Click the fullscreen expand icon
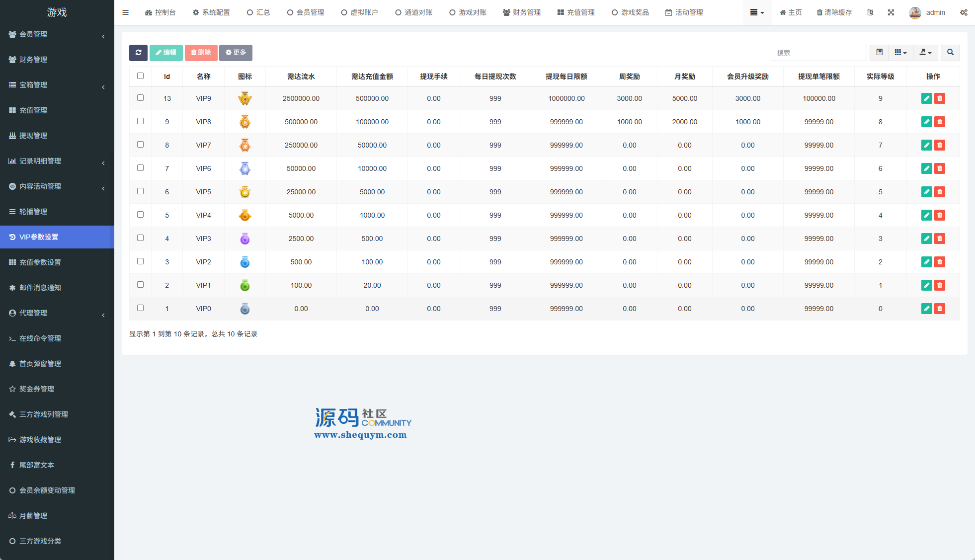Image resolution: width=975 pixels, height=560 pixels. (891, 12)
